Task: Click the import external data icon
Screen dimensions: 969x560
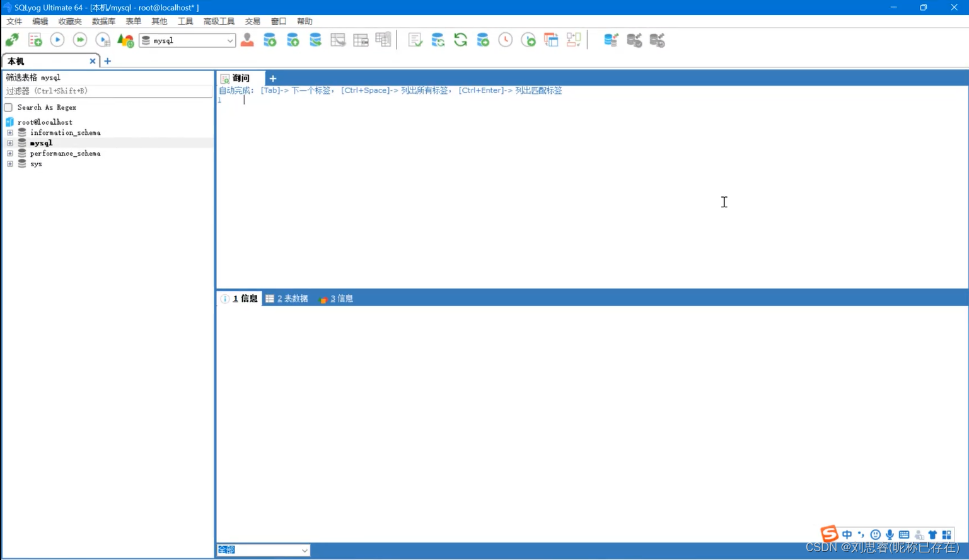Action: pos(270,40)
